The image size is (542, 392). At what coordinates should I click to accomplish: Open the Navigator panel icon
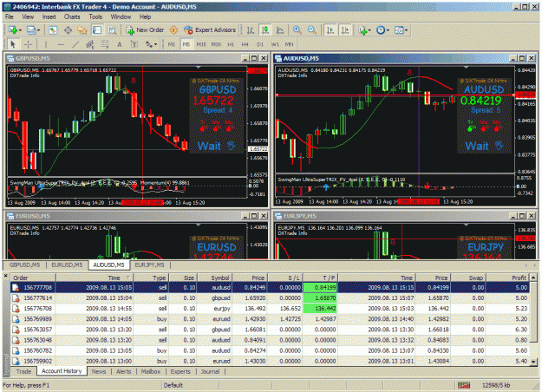coord(82,30)
